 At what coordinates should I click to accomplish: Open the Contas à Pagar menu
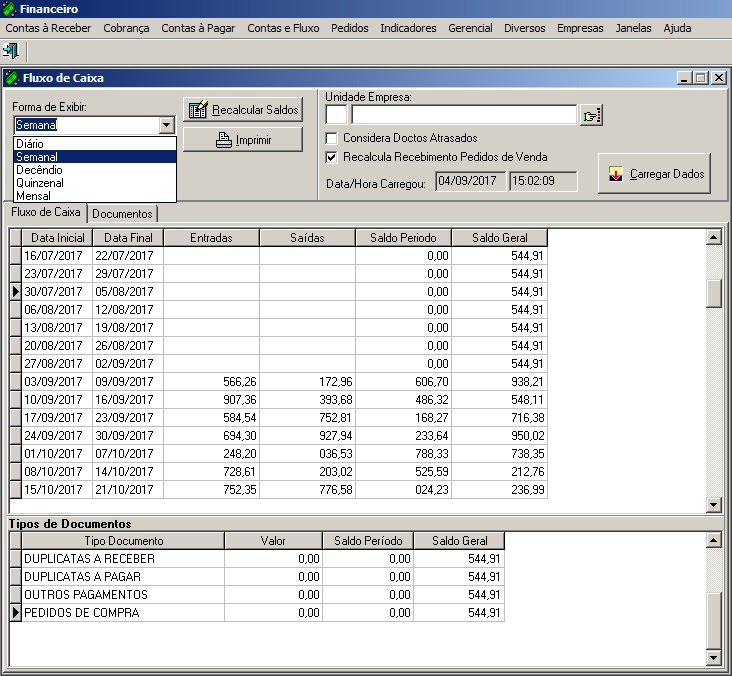[198, 28]
